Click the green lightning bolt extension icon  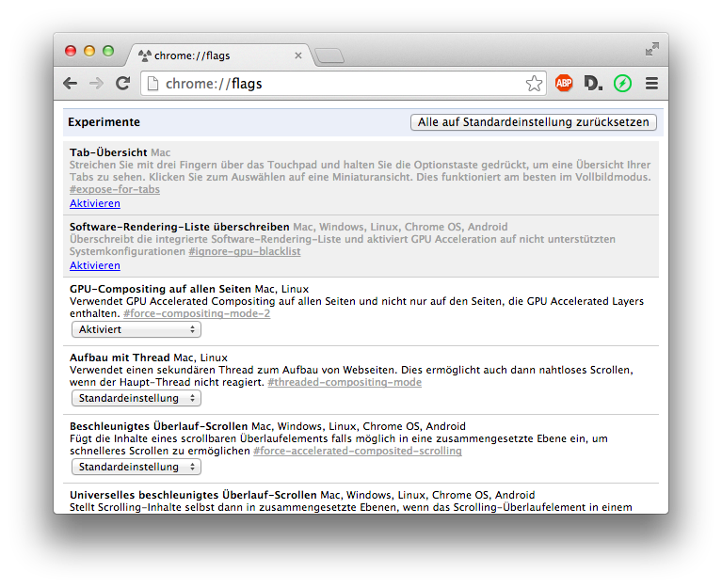pyautogui.click(x=622, y=84)
